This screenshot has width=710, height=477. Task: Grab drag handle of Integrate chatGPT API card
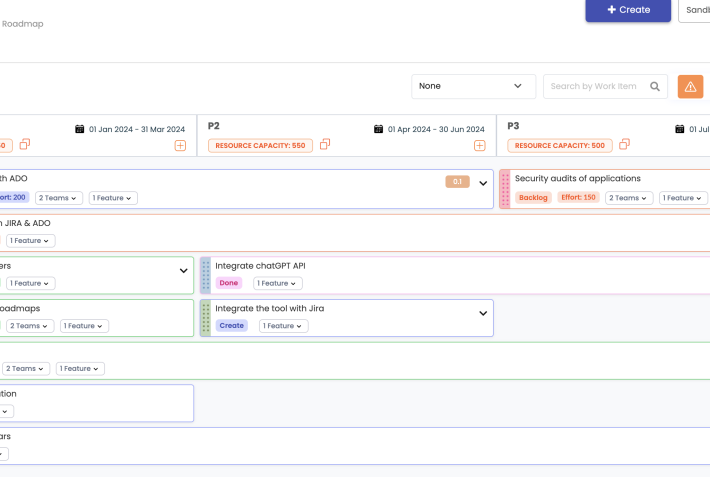(x=205, y=275)
